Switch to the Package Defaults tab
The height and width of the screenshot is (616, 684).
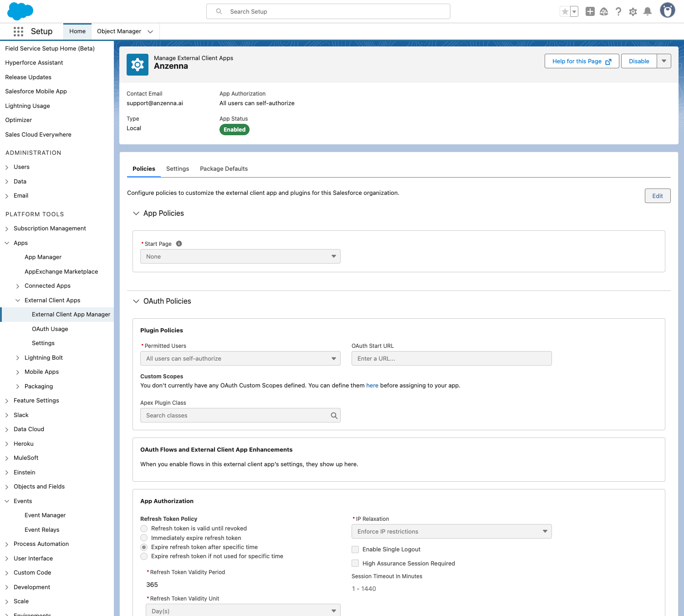(x=224, y=169)
